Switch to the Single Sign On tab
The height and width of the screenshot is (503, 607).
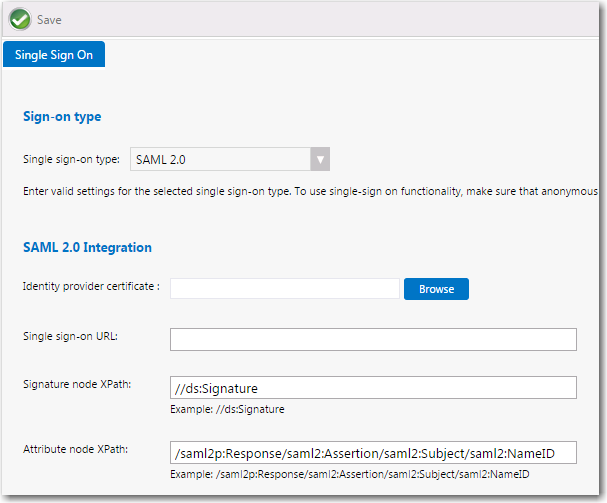pos(54,55)
